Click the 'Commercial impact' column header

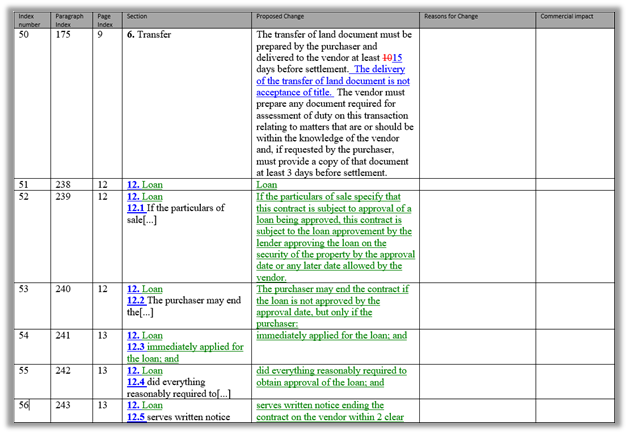(x=575, y=20)
